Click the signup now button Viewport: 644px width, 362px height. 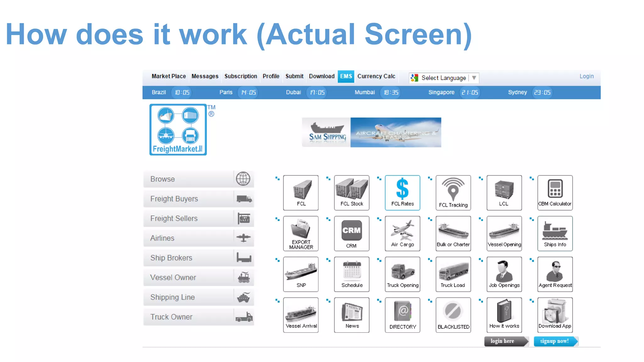point(556,341)
